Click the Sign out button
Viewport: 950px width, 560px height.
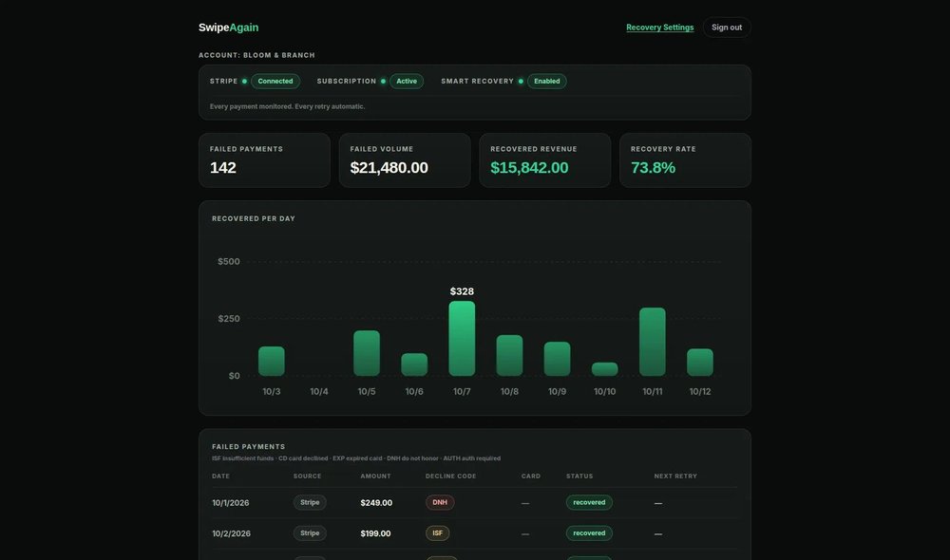[727, 28]
